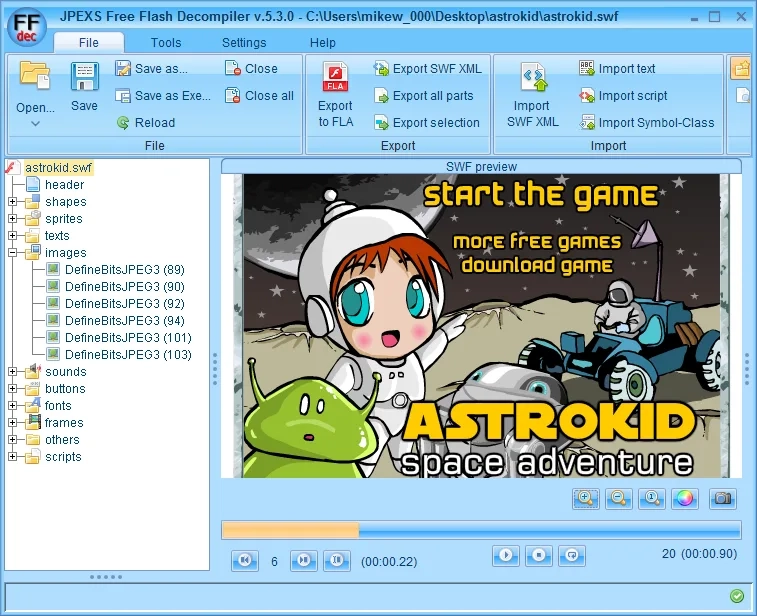Import SWF XML using the large icon

(x=533, y=77)
